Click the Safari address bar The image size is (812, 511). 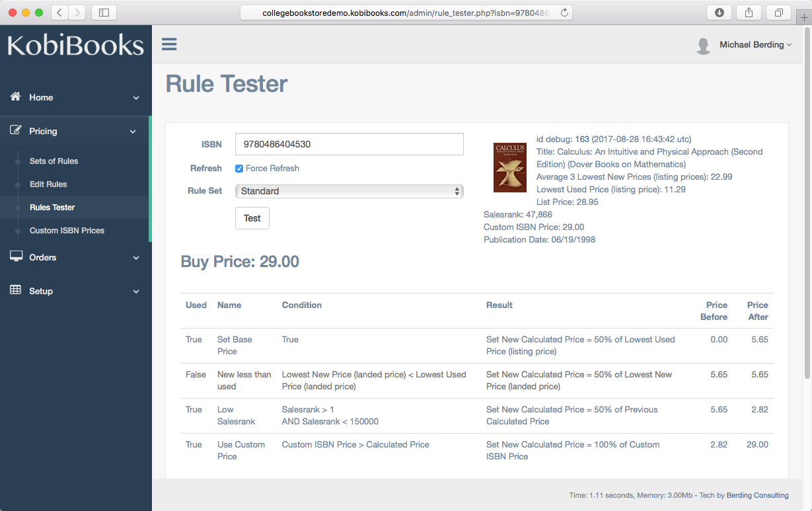coord(406,13)
